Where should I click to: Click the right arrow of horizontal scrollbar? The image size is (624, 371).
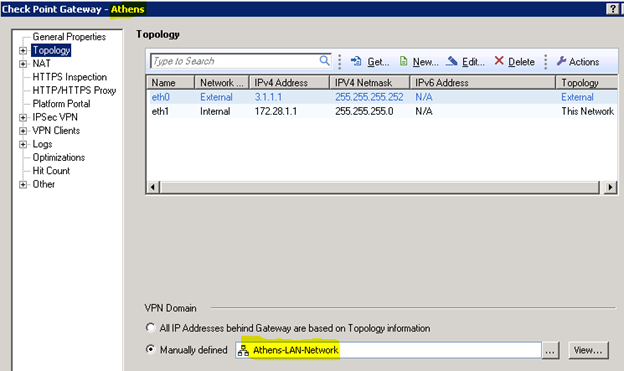pos(610,187)
